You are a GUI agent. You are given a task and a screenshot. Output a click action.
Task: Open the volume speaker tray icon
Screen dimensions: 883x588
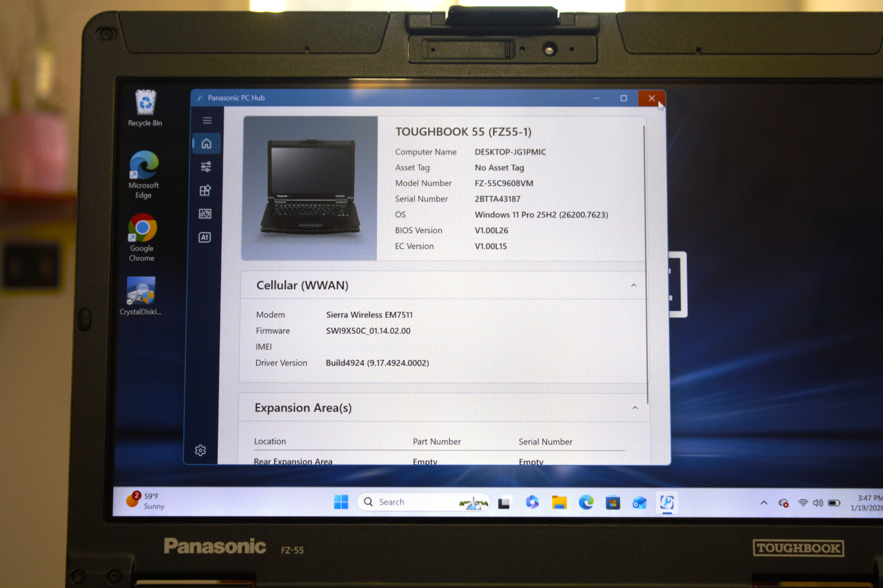817,503
